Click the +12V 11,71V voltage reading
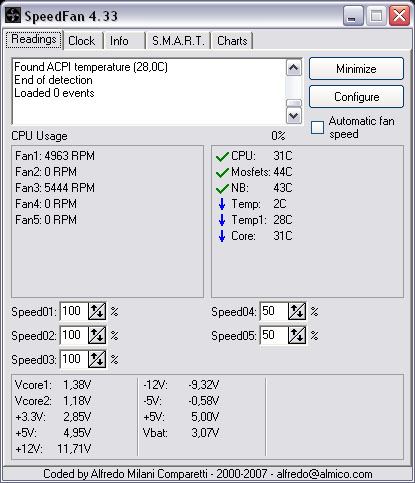415x483 pixels. pos(53,449)
